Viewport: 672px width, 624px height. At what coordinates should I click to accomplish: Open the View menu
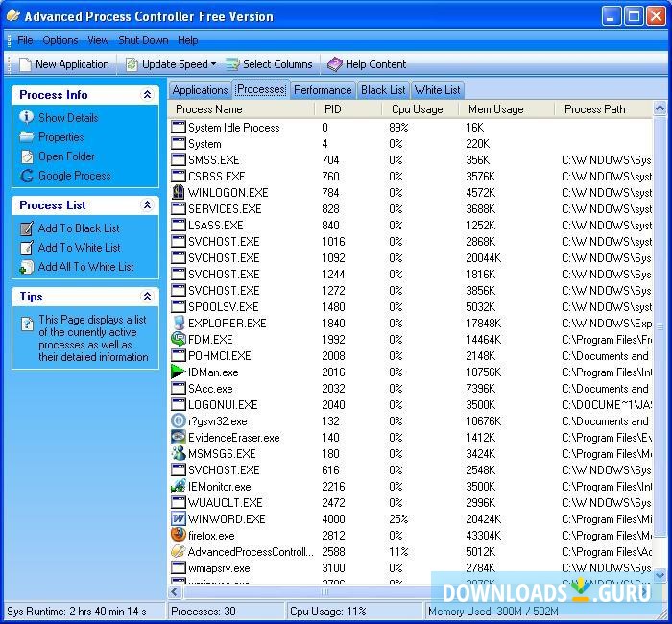coord(98,40)
